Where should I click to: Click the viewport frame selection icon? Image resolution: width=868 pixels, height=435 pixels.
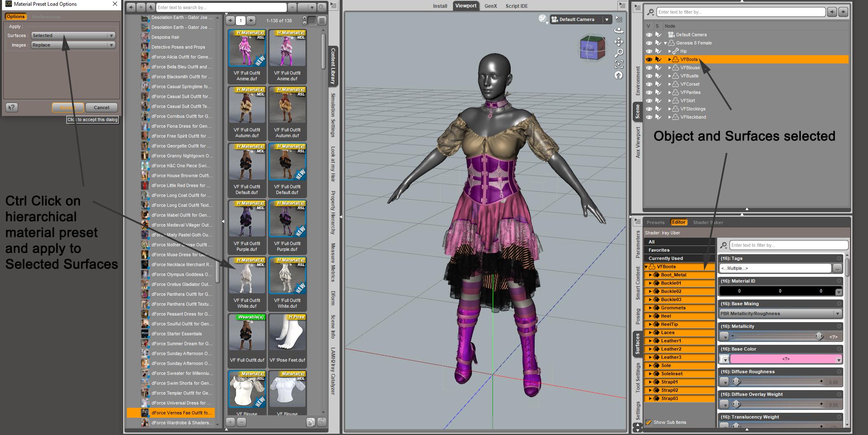[619, 64]
